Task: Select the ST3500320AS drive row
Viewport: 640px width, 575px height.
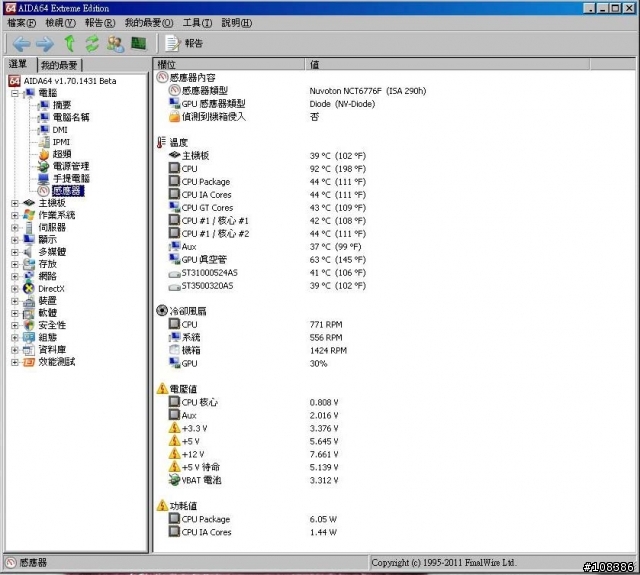Action: tap(267, 286)
